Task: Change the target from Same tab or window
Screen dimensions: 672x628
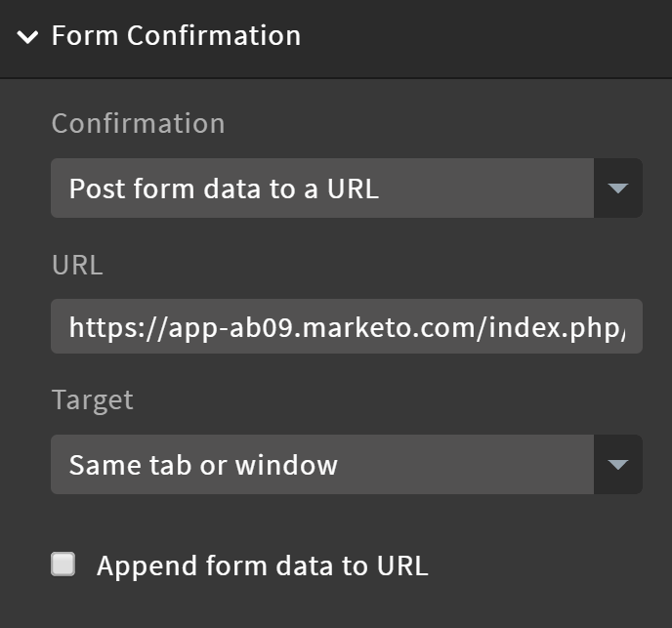Action: (347, 465)
